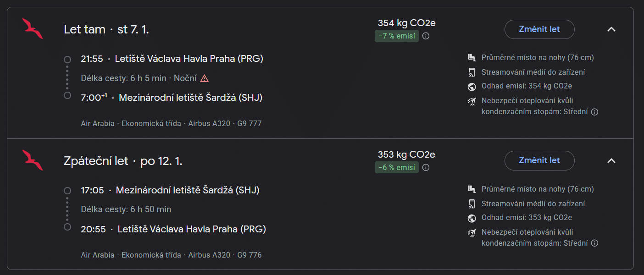Viewport: 644px width, 275px height.
Task: Open emissions info icon next to −7 % emisí
Action: 426,36
